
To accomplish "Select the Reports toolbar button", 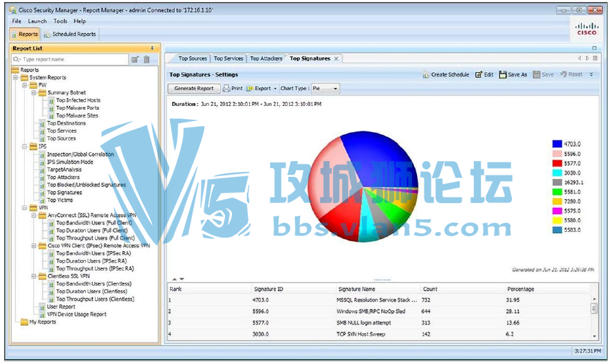I will 25,34.
